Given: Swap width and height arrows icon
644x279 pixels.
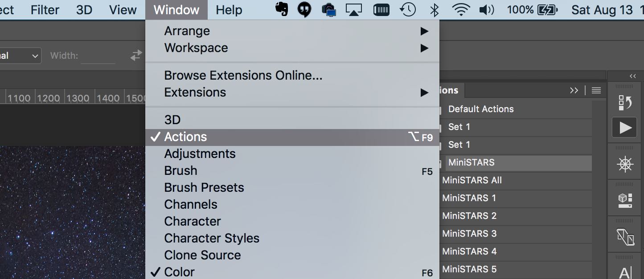Looking at the screenshot, I should click(x=136, y=56).
